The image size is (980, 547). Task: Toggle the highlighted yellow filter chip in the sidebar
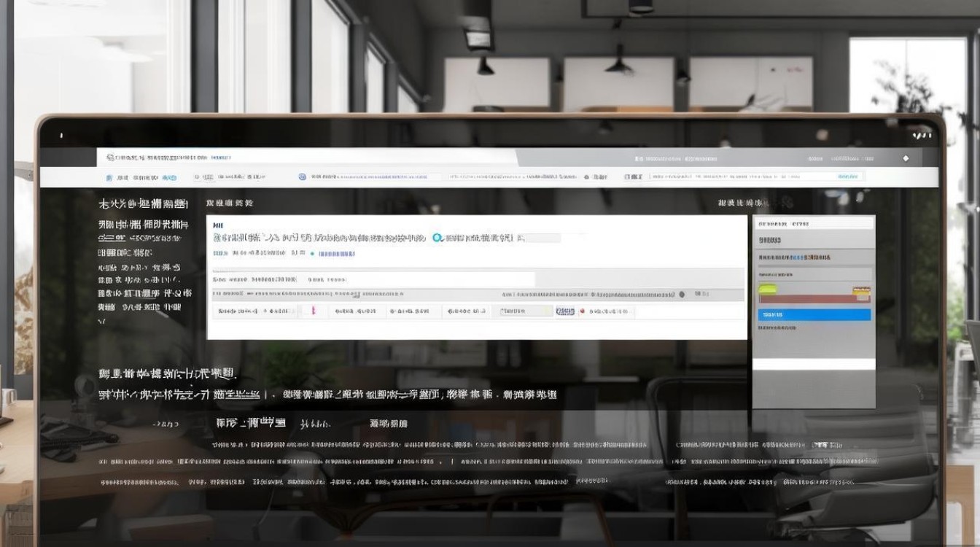click(x=767, y=287)
